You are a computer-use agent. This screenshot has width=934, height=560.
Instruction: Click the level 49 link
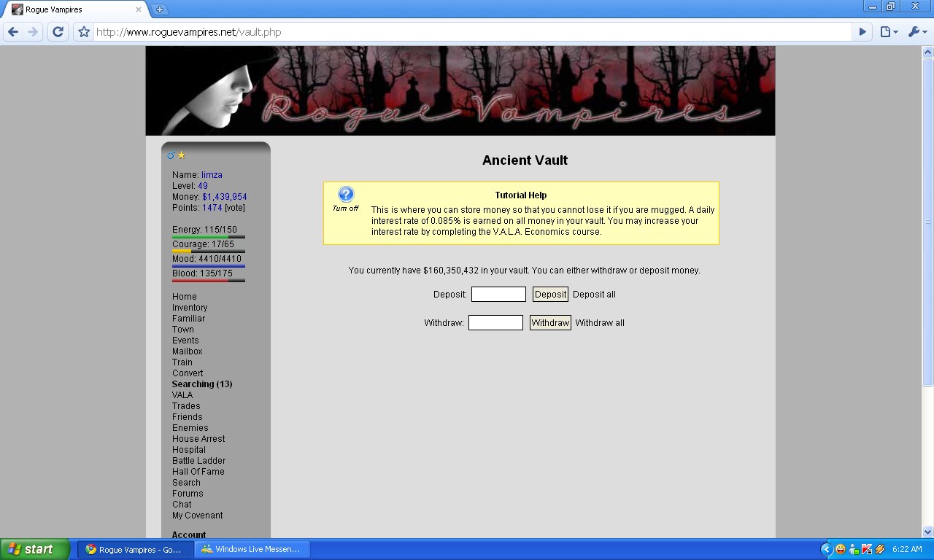tap(203, 186)
